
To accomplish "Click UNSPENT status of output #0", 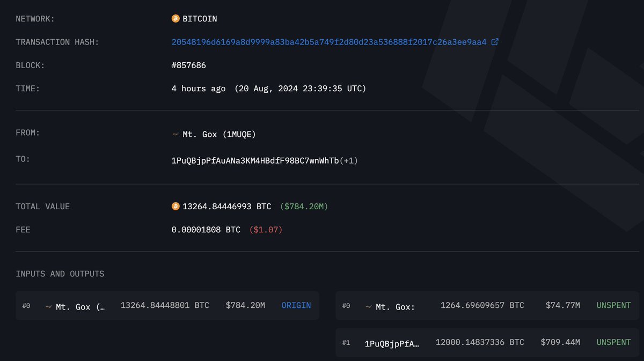I will click(614, 306).
